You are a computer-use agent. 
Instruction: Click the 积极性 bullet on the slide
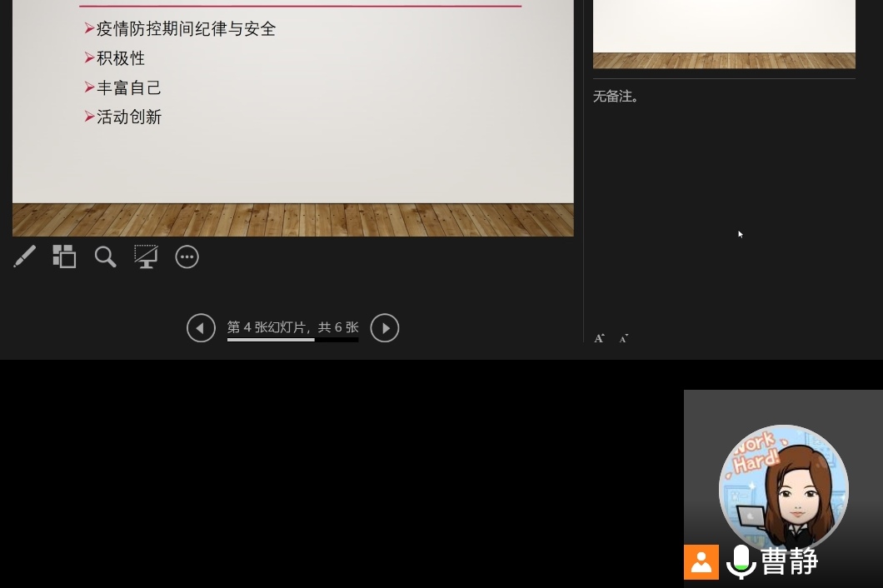[121, 58]
